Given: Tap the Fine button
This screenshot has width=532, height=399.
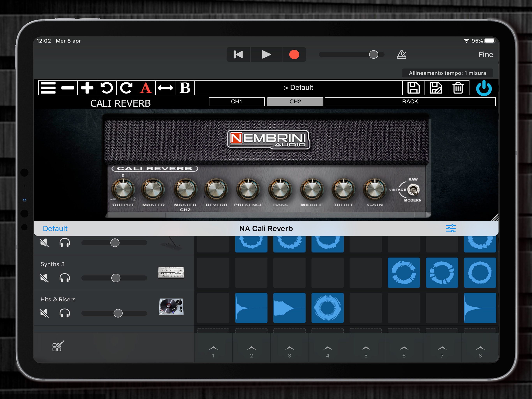Looking at the screenshot, I should coord(486,55).
